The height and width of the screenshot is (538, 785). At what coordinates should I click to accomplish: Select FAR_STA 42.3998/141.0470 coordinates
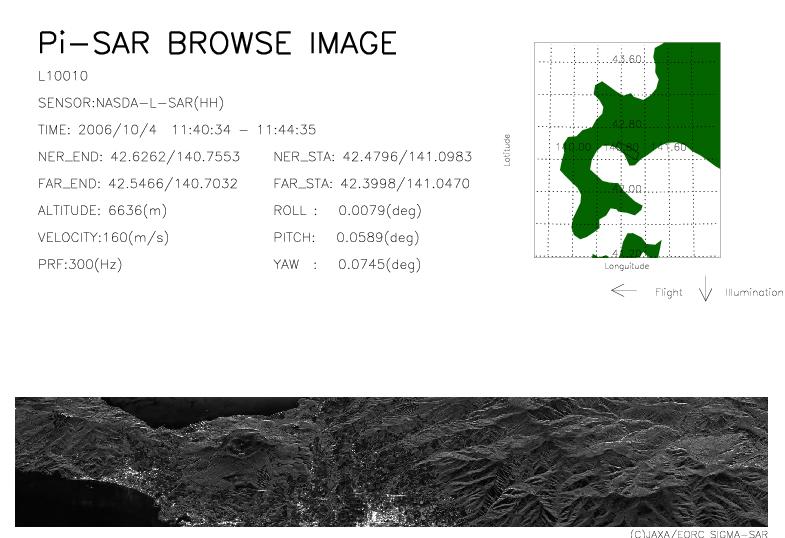point(371,184)
